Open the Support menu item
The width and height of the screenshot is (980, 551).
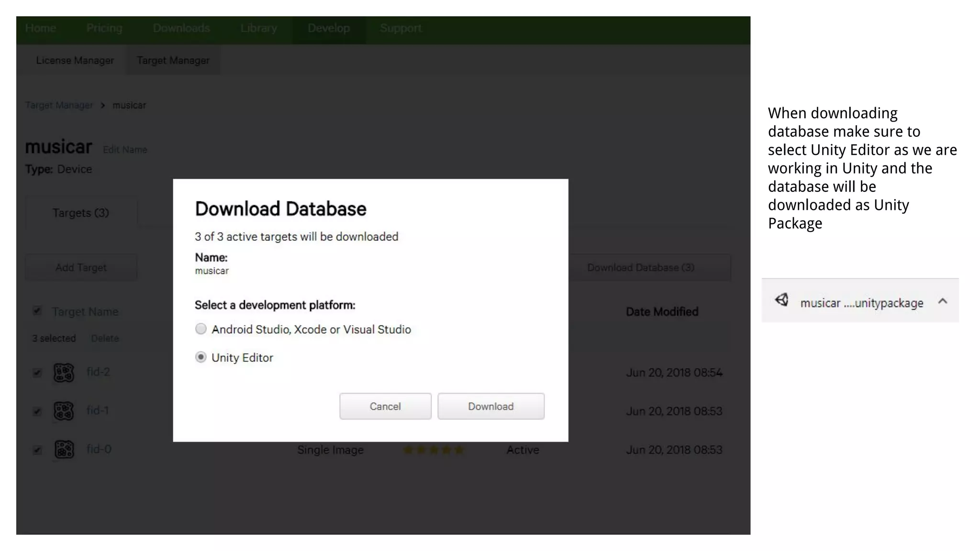coord(401,29)
